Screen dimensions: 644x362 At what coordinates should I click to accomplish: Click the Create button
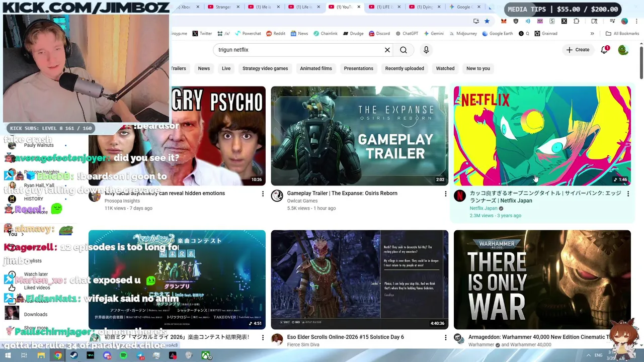578,50
